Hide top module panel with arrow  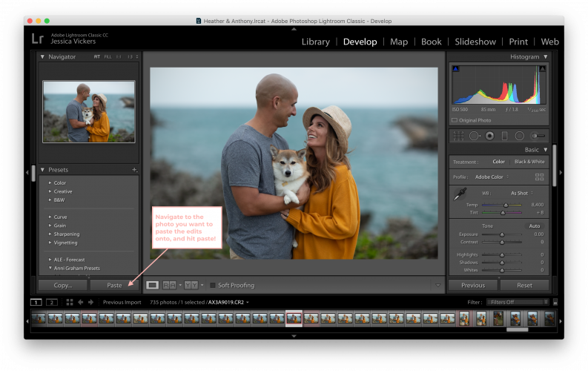tap(294, 29)
